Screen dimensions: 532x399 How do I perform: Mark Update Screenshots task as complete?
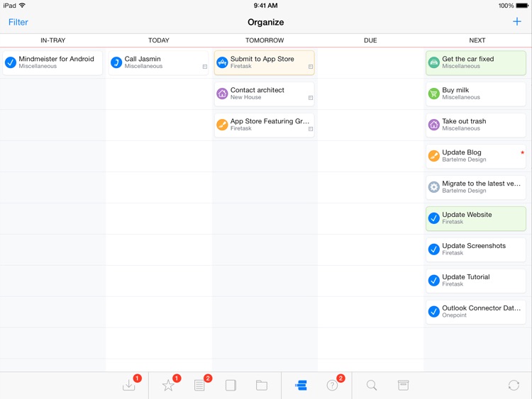click(434, 249)
